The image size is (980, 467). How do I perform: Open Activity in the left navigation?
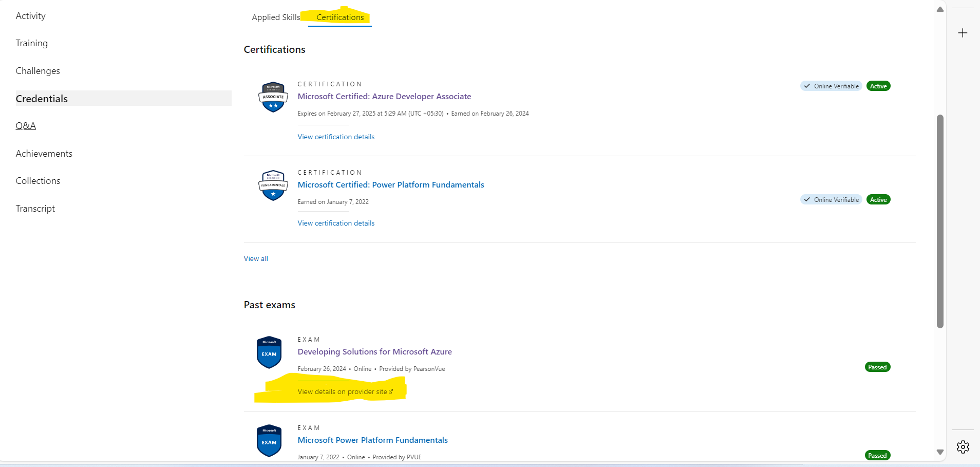31,16
